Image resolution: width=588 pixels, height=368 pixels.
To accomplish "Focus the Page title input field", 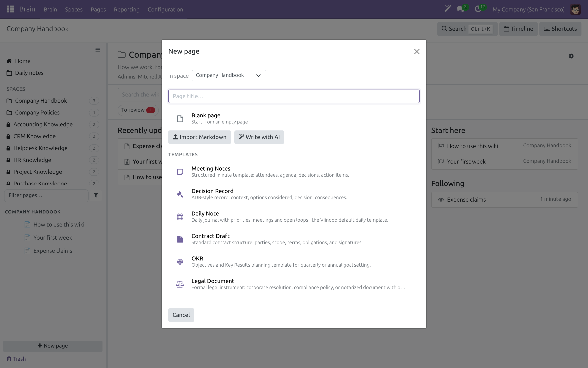I will [x=294, y=96].
